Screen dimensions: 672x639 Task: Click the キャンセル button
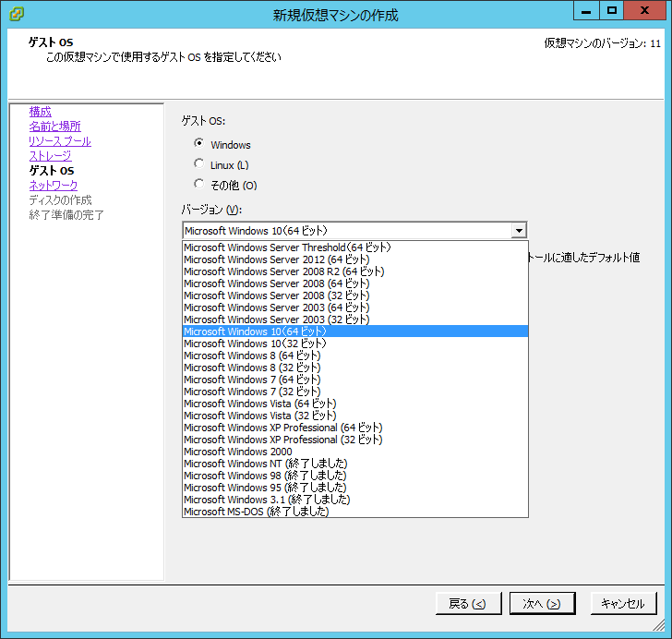pos(624,603)
